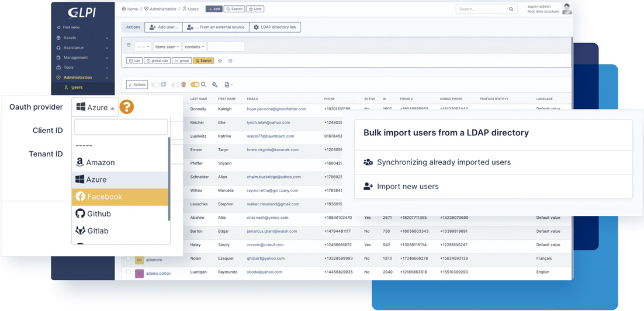
Task: Click the orange help question mark icon
Action: click(126, 107)
